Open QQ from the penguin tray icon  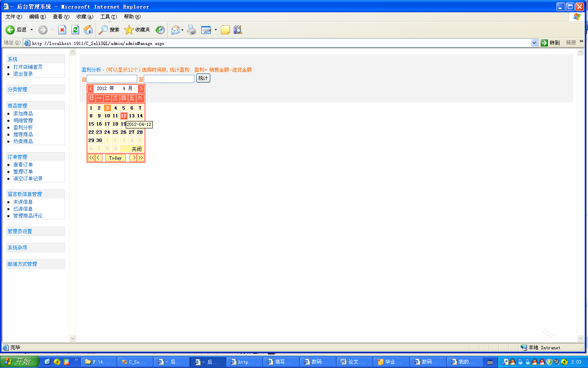point(512,362)
